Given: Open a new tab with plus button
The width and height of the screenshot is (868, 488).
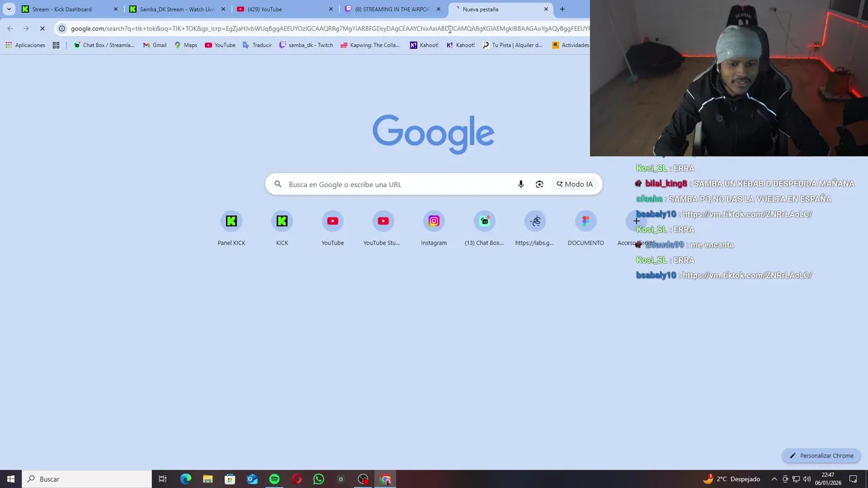Looking at the screenshot, I should 562,9.
